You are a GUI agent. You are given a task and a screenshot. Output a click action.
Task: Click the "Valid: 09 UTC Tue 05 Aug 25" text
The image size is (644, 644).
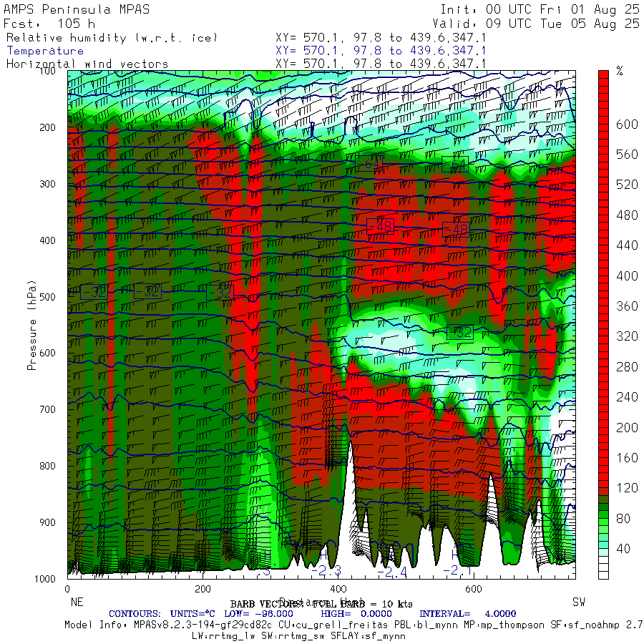[x=535, y=24]
